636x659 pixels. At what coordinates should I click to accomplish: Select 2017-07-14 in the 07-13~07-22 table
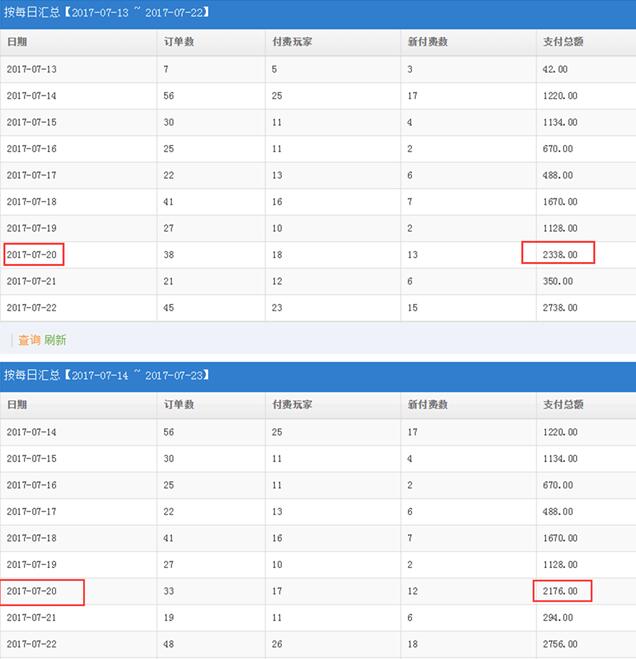[32, 96]
